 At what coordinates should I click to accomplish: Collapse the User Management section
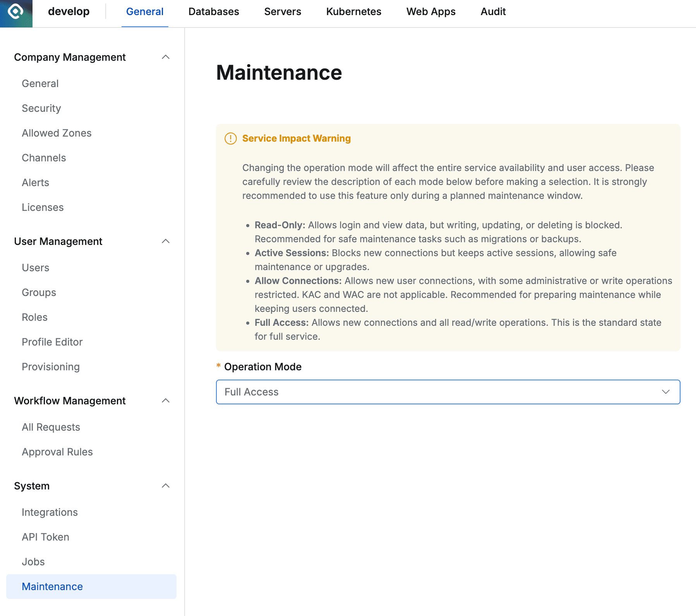[166, 241]
